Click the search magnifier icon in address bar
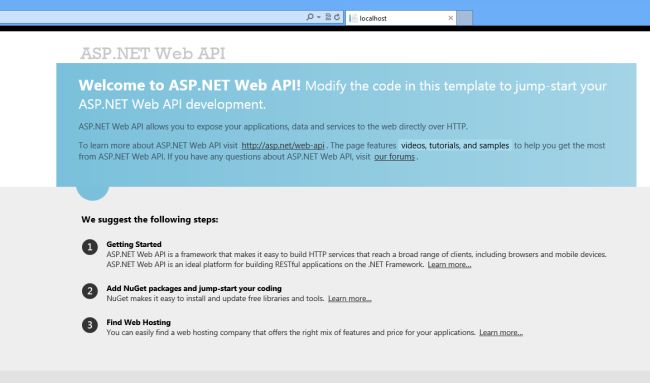The height and width of the screenshot is (383, 650). [x=310, y=17]
